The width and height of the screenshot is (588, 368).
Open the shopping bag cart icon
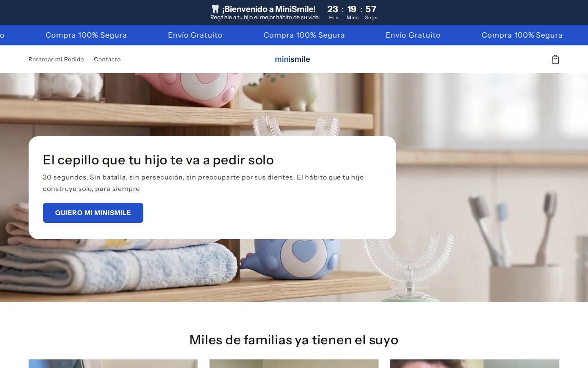click(555, 59)
